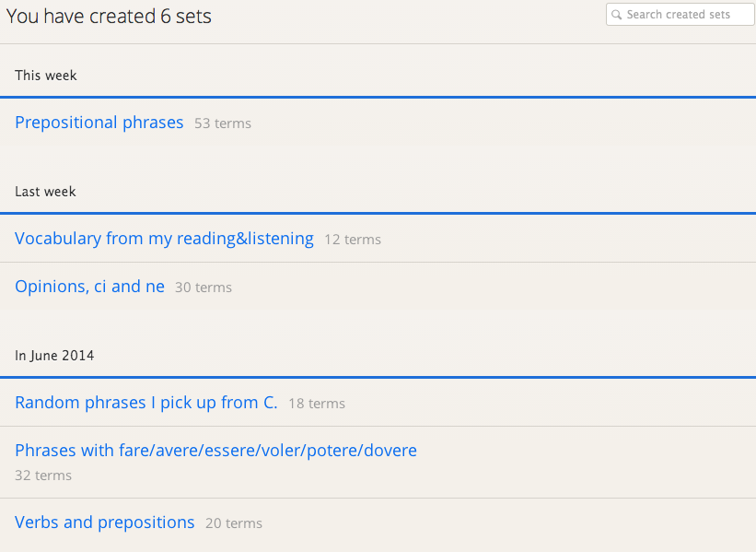This screenshot has height=552, width=756.
Task: Open Random phrases I pick up from C.
Action: 145,403
